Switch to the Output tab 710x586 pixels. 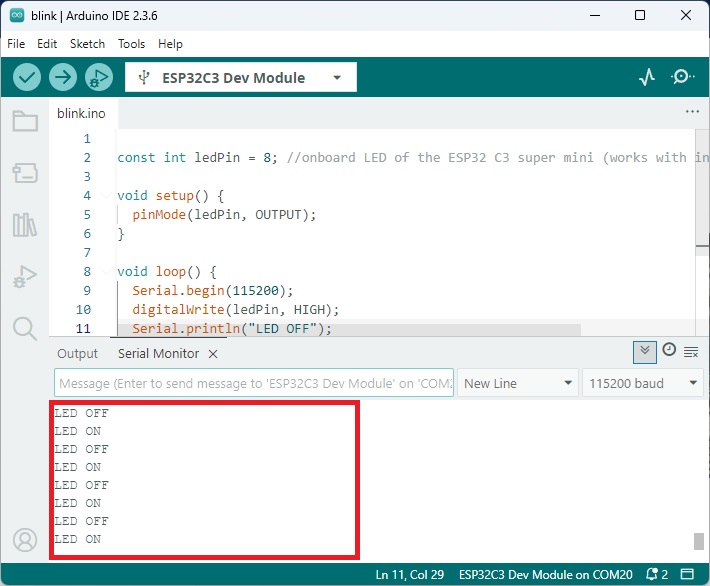[x=77, y=353]
